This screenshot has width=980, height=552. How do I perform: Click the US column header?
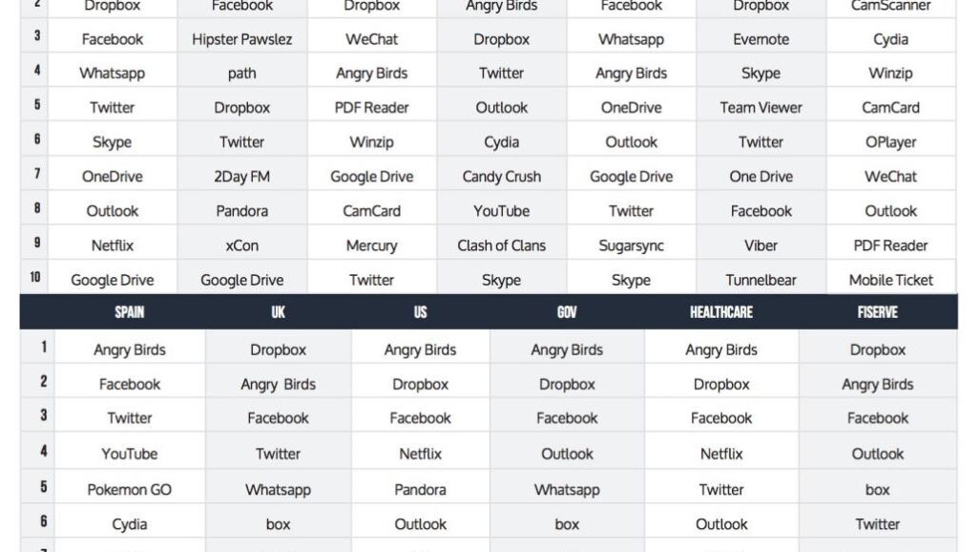420,312
